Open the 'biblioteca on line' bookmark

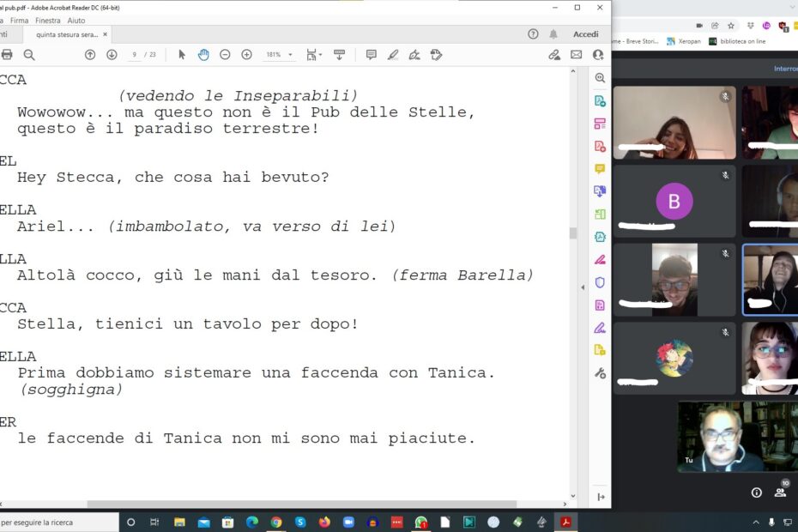click(x=738, y=41)
